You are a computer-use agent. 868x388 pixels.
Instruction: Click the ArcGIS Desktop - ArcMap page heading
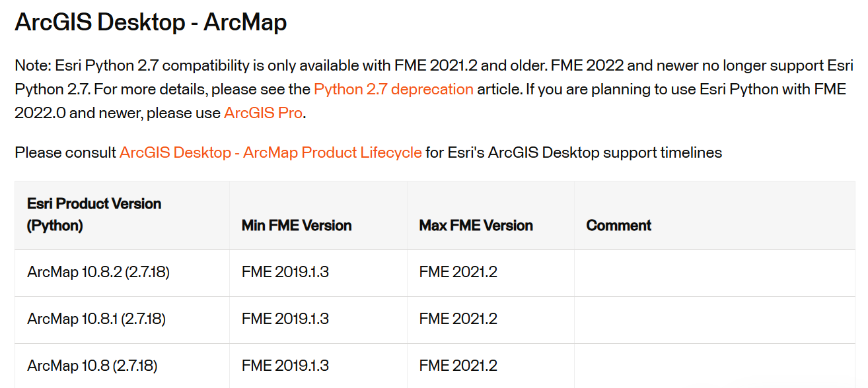(x=151, y=23)
